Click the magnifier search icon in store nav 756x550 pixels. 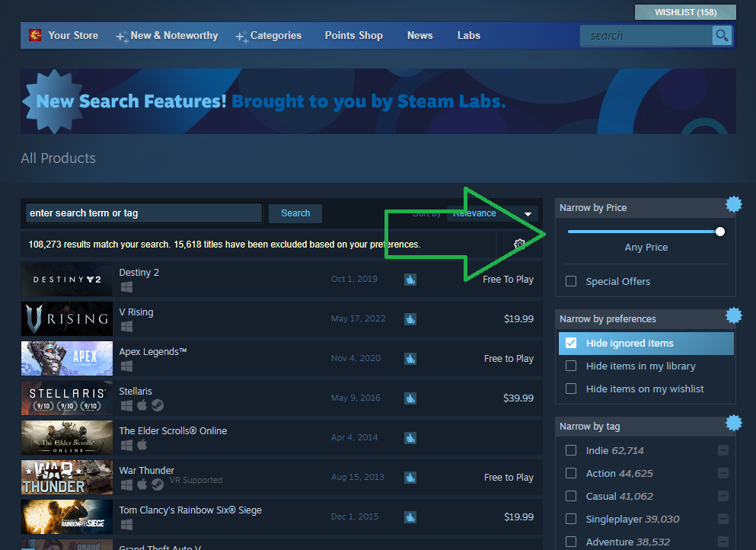[x=722, y=35]
